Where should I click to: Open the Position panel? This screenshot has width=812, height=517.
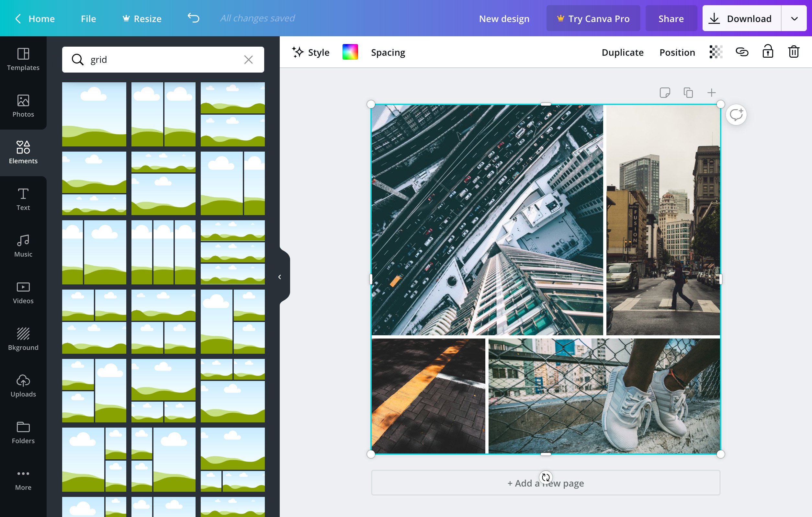tap(678, 53)
